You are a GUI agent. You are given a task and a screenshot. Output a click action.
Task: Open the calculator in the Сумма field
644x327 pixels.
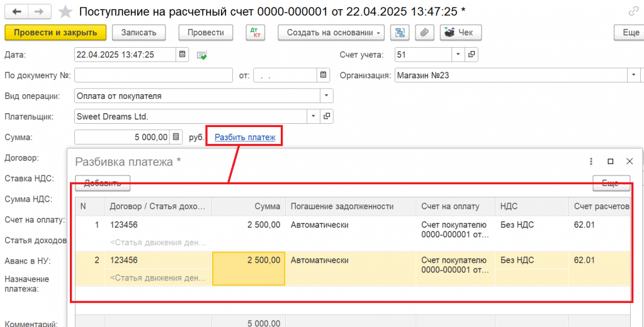tap(176, 137)
